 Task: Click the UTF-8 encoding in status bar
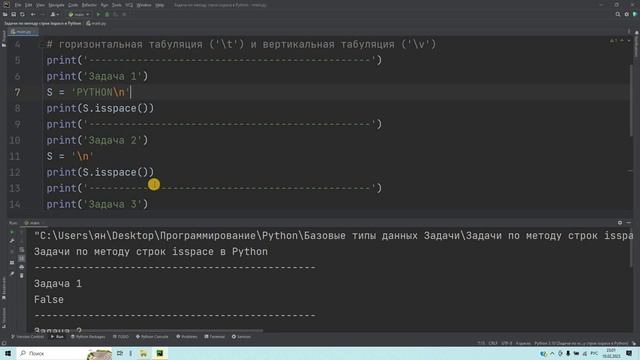507,343
